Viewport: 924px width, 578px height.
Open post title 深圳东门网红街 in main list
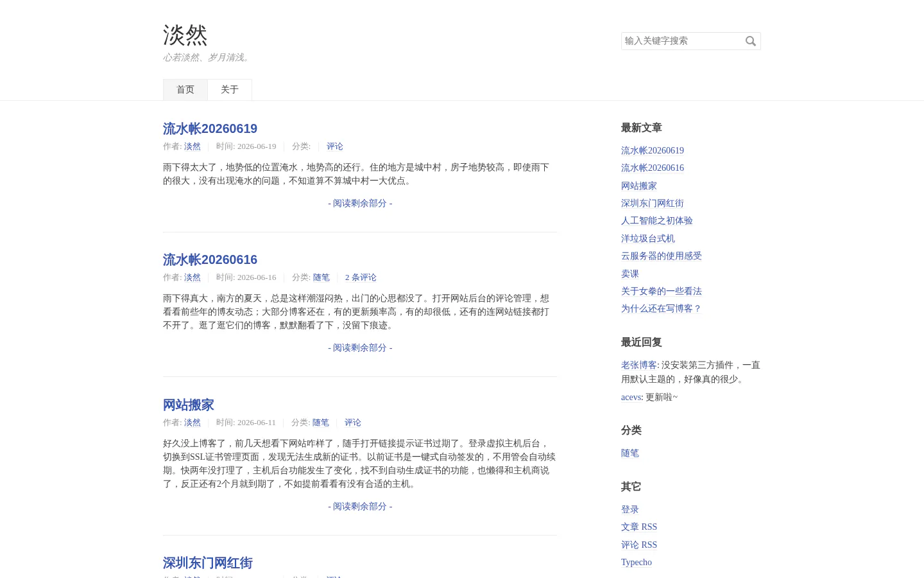click(208, 563)
